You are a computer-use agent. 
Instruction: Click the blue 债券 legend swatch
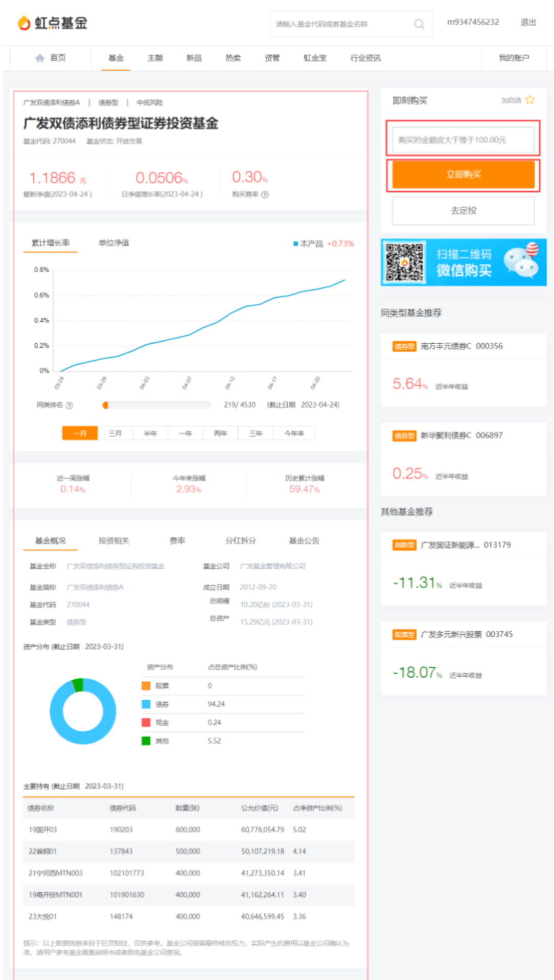[146, 704]
